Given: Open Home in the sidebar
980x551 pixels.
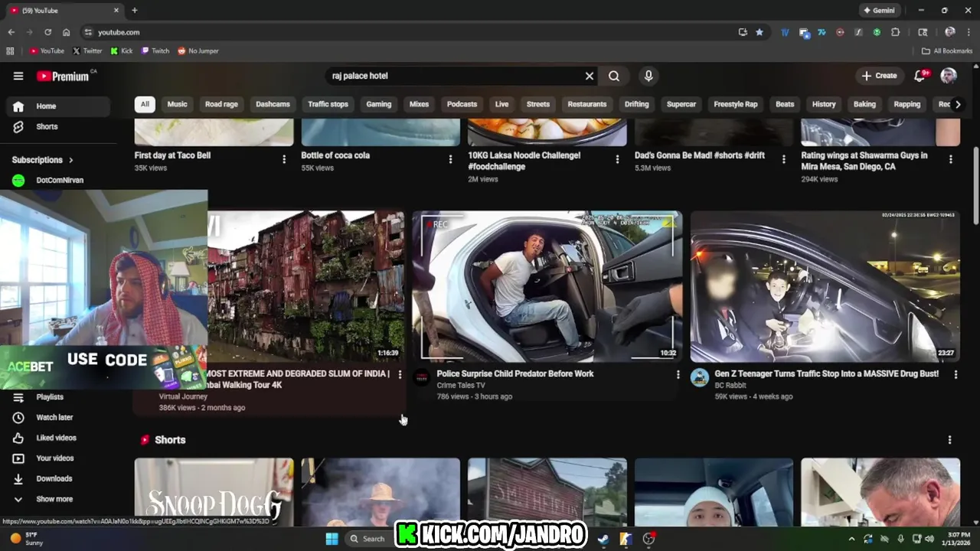Looking at the screenshot, I should 57,106.
